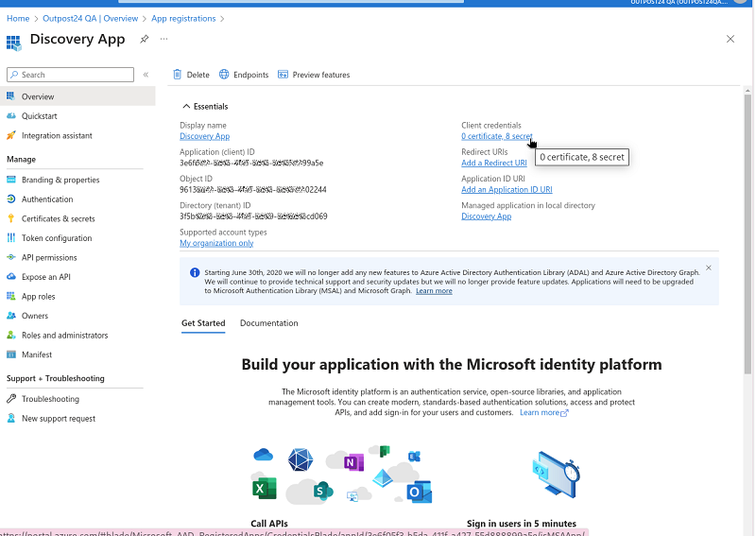Collapse the sidebar with double chevron
Screen dimensions: 756x536
[x=146, y=75]
